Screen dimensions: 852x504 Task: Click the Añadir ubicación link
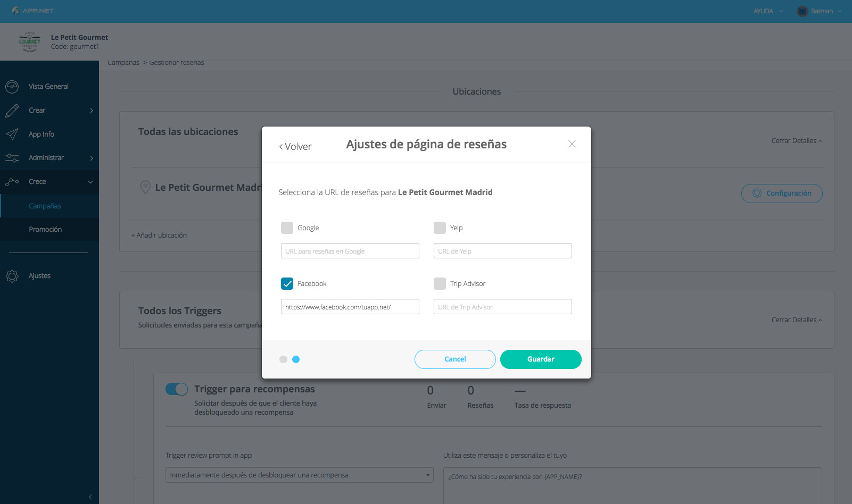pos(159,235)
